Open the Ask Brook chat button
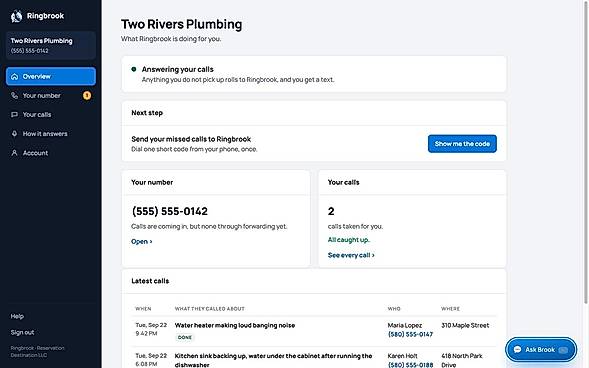Screen dimensions: 589x368 [541, 350]
